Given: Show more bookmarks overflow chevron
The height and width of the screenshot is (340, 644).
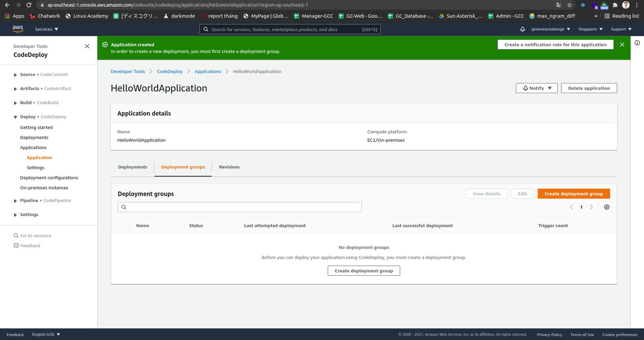Looking at the screenshot, I should click(596, 16).
